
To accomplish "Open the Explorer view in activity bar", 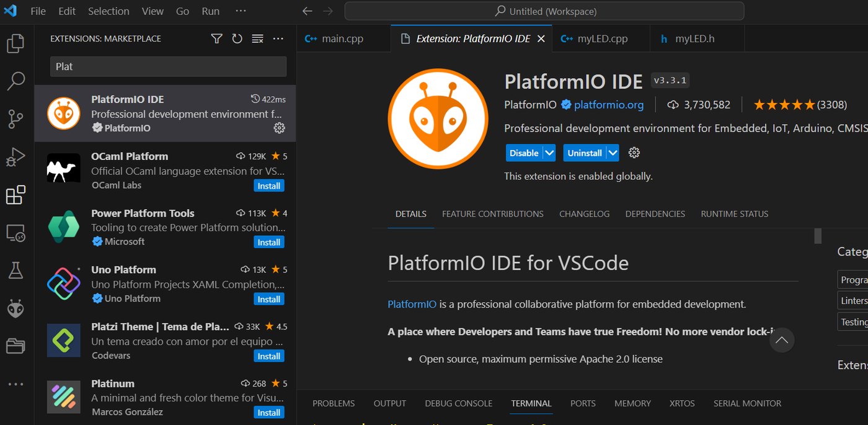I will coord(15,43).
